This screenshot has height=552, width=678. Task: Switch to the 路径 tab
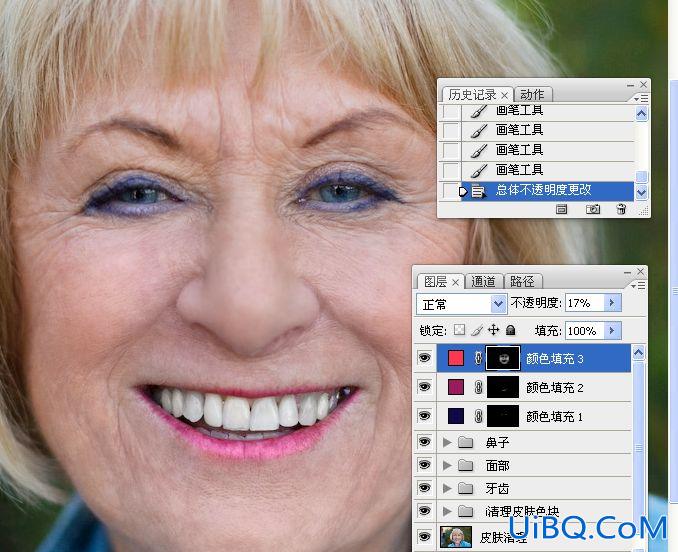pyautogui.click(x=522, y=282)
